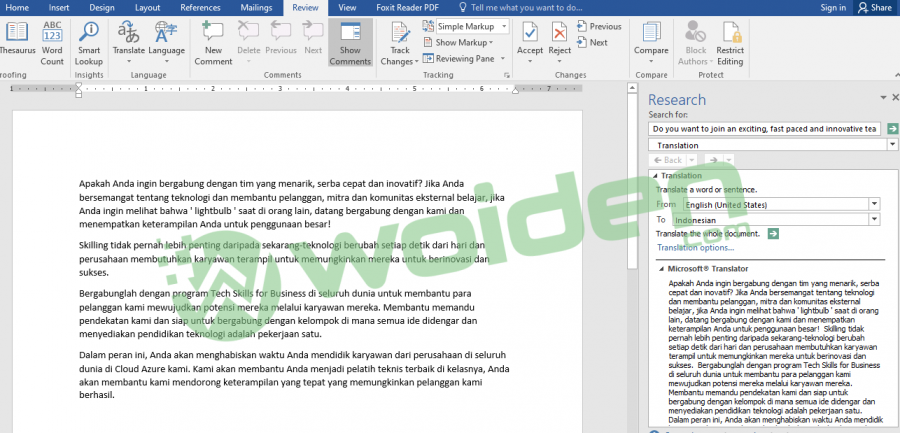The height and width of the screenshot is (433, 900).
Task: Open the Layout tab
Action: click(x=148, y=8)
